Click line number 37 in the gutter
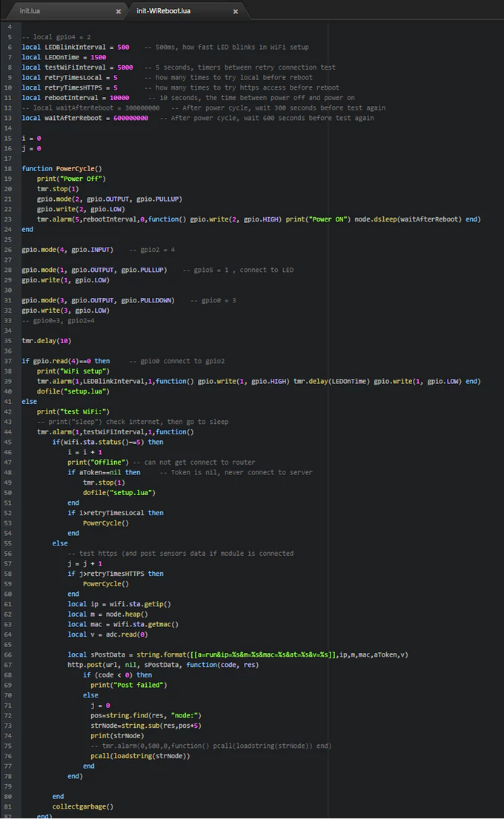This screenshot has width=504, height=819. click(10, 361)
